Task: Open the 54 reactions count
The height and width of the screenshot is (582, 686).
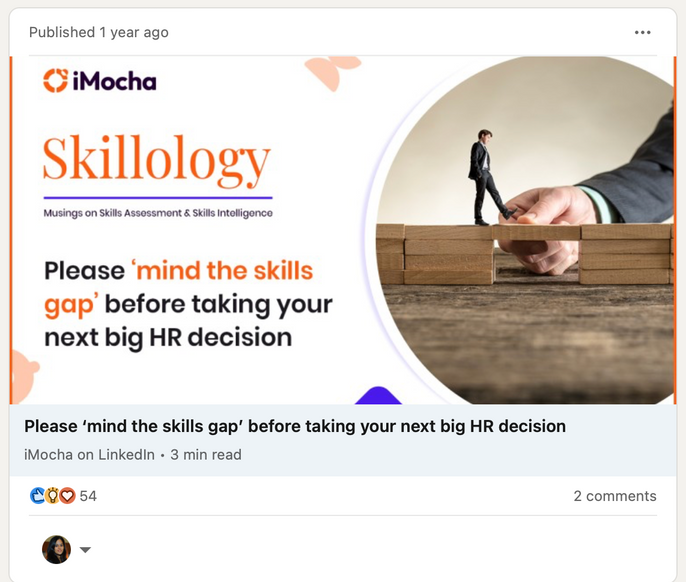Action: (88, 496)
